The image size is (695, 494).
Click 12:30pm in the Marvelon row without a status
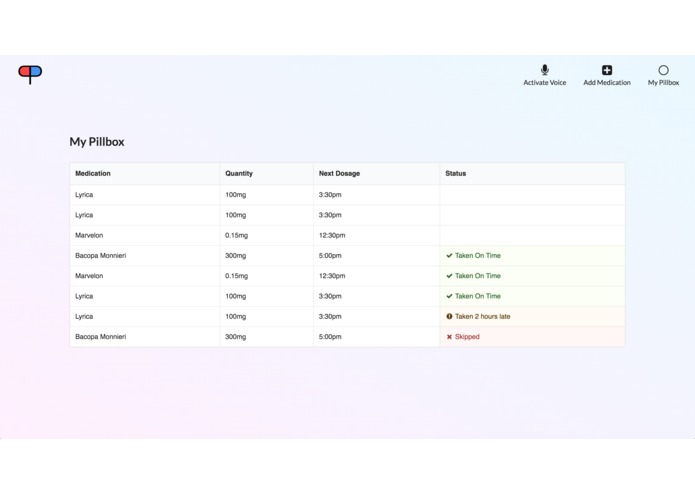point(332,235)
